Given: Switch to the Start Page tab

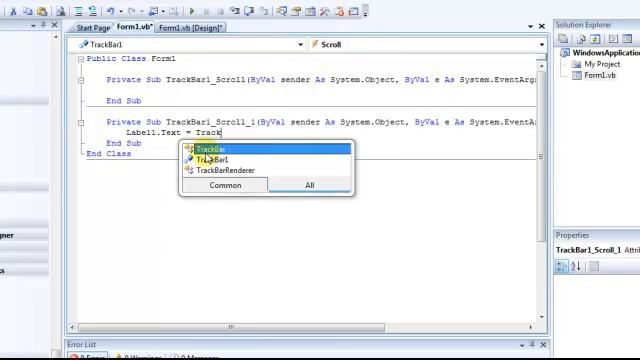Looking at the screenshot, I should click(93, 28).
